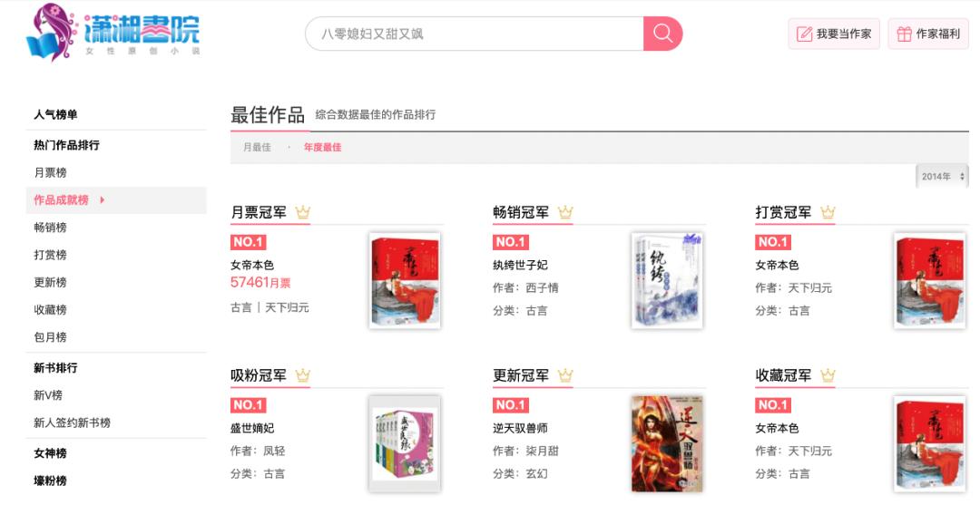Open the 纨绔世子妃 book title link

pyautogui.click(x=520, y=265)
